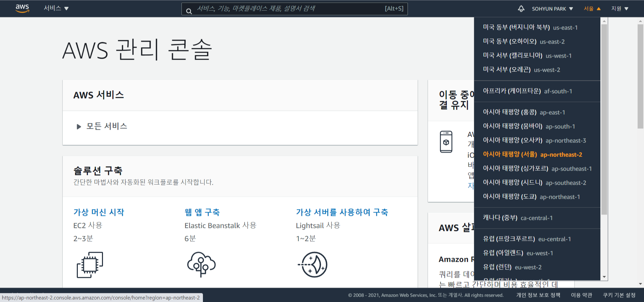Click the search magnifier icon
644x302 pixels.
tap(189, 11)
